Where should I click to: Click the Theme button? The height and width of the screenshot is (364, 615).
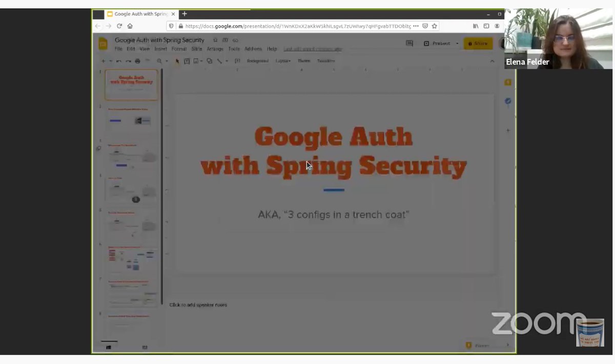click(x=304, y=61)
